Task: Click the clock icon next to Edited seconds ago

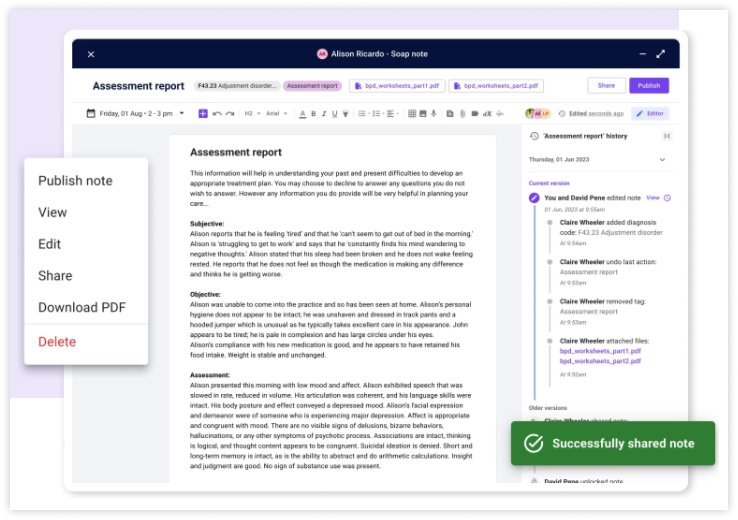Action: click(x=562, y=113)
